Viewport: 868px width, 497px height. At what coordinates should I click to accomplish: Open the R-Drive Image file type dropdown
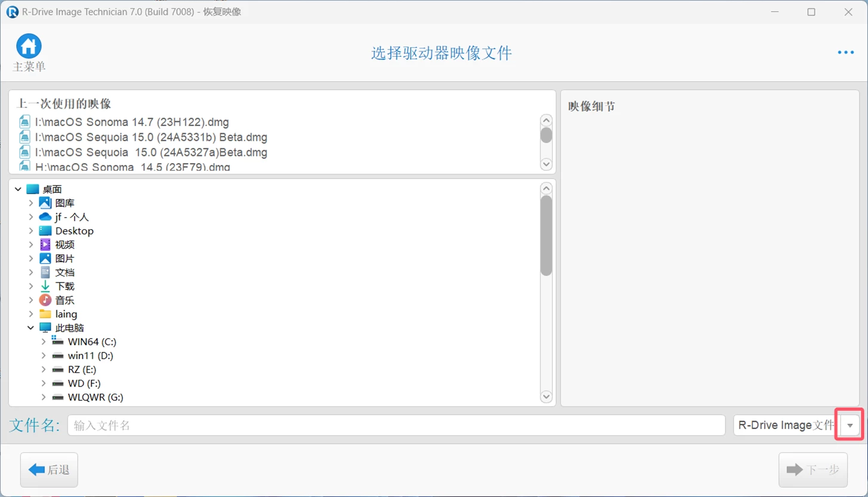coord(849,425)
